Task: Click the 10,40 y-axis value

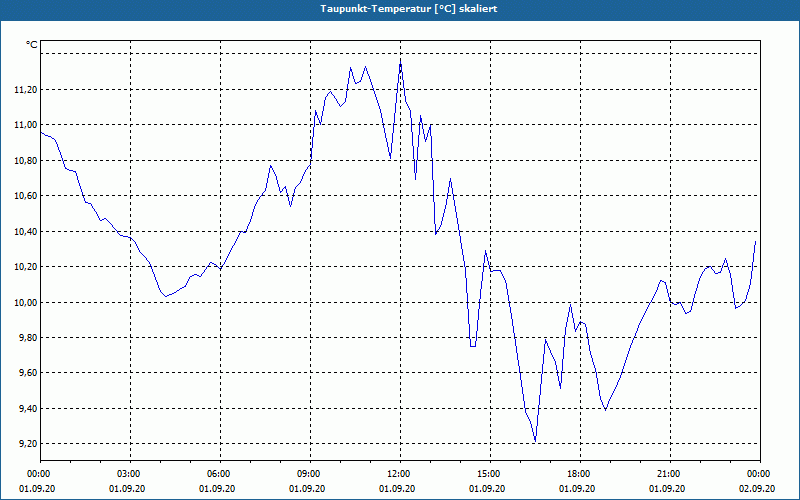Action: 25,232
